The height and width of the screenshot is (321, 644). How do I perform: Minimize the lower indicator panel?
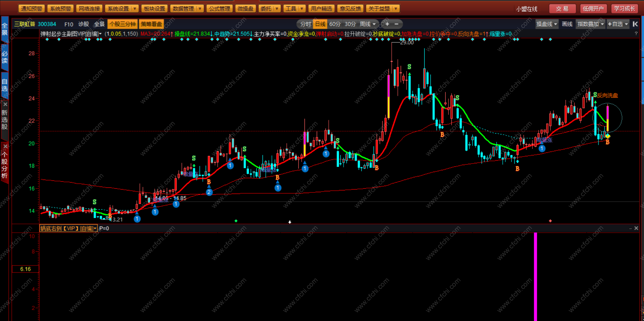[x=630, y=229]
